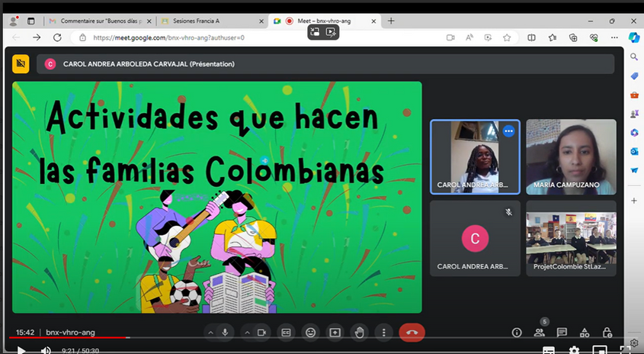Toggle the Meet microphone button
Image resolution: width=644 pixels, height=354 pixels.
pos(225,333)
